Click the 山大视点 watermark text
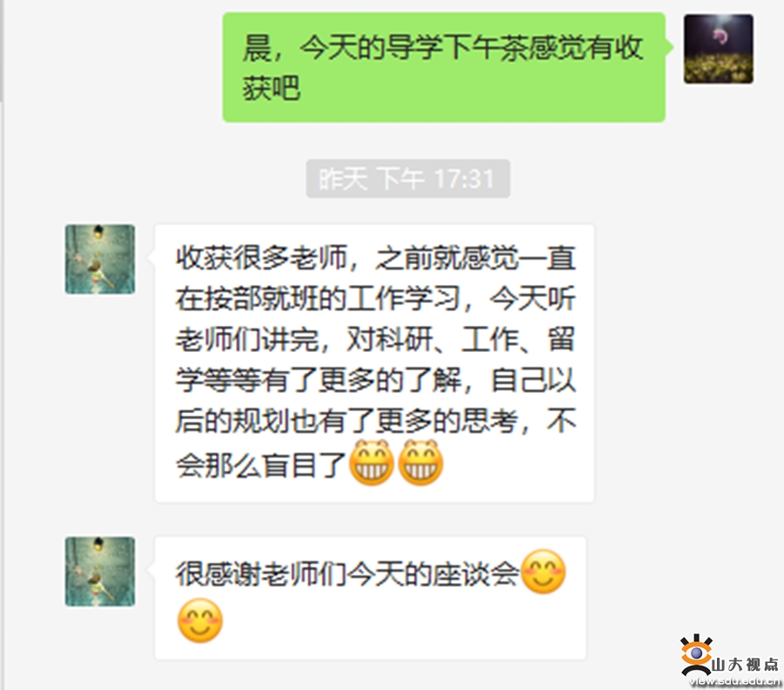The height and width of the screenshot is (690, 784). pyautogui.click(x=745, y=664)
